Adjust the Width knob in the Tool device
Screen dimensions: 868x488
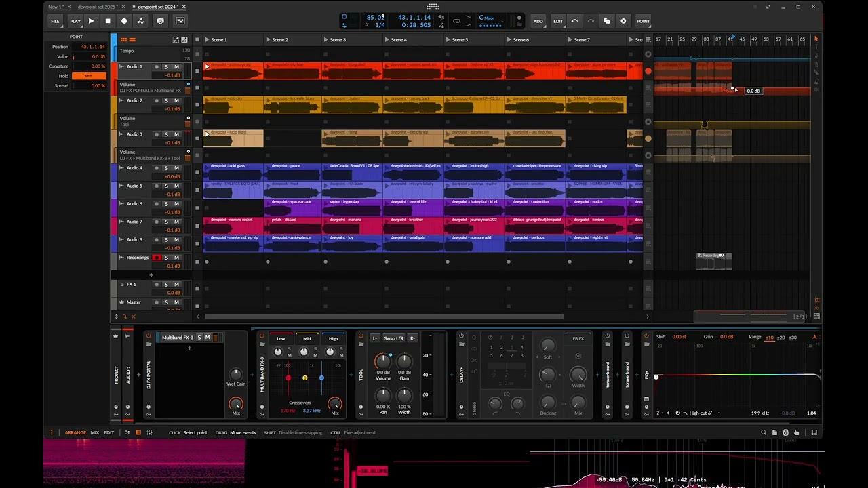click(x=404, y=395)
